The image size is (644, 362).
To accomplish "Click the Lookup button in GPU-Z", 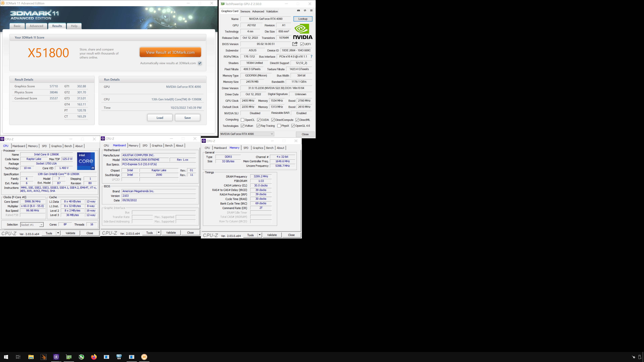I will [x=303, y=19].
